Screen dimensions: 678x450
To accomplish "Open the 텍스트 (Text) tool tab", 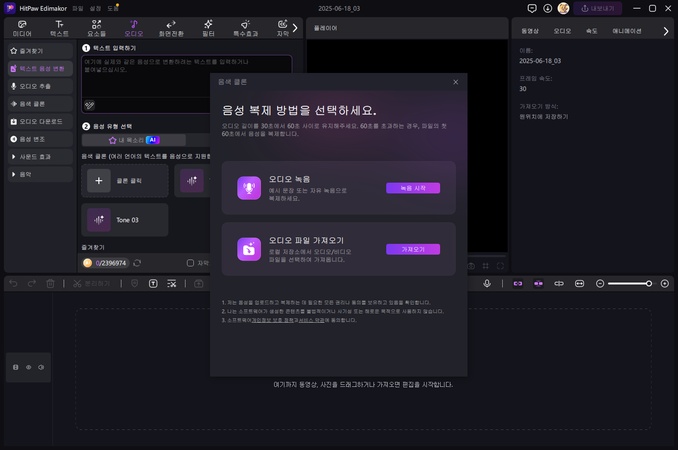I will click(59, 28).
